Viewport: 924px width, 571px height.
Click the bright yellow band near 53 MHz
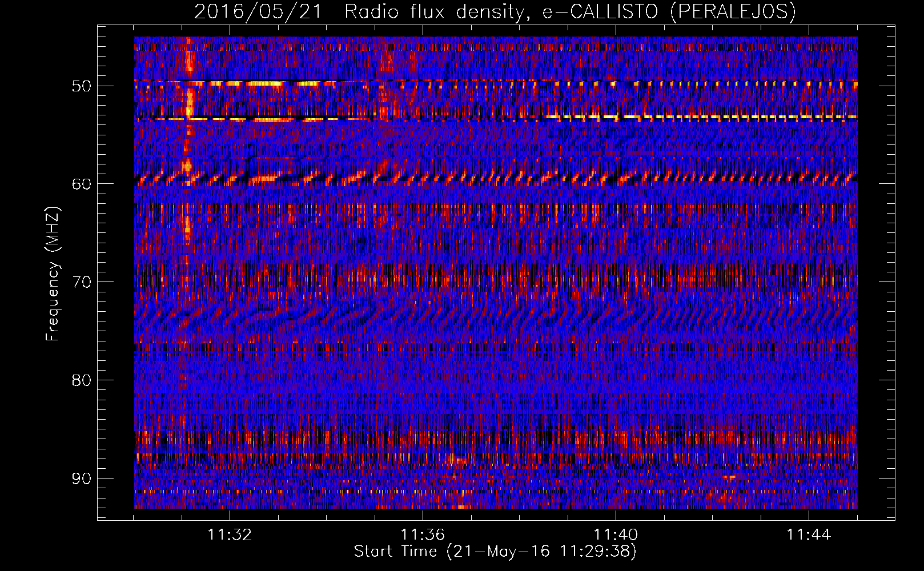point(701,117)
